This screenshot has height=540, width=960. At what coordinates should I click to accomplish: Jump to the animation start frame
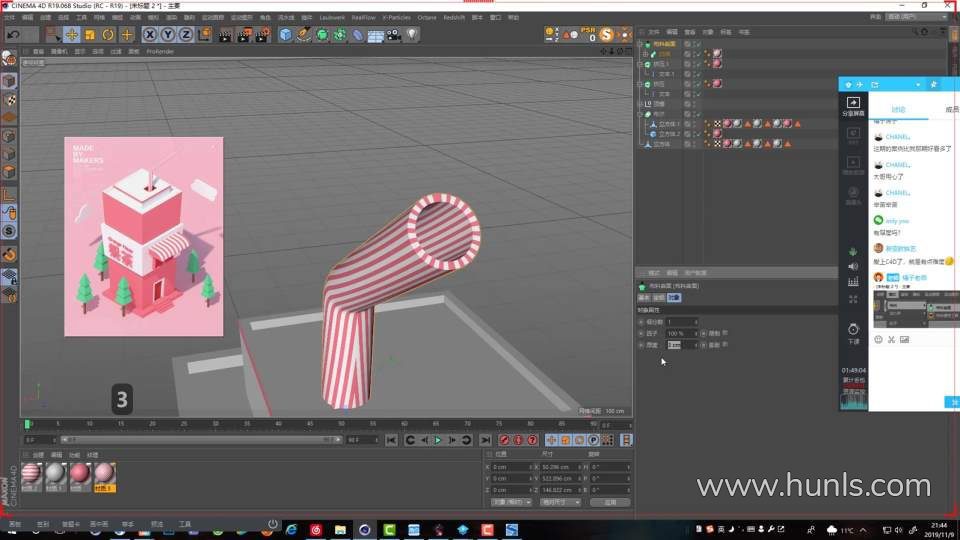pos(391,440)
